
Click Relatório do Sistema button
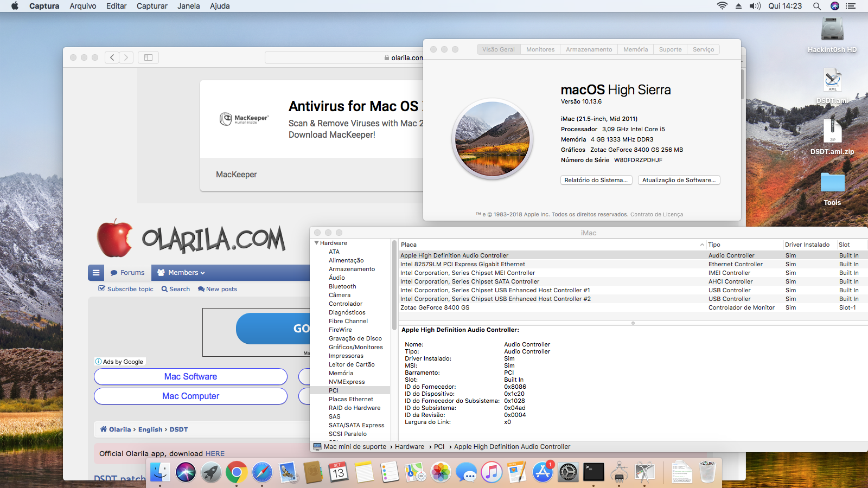tap(596, 180)
